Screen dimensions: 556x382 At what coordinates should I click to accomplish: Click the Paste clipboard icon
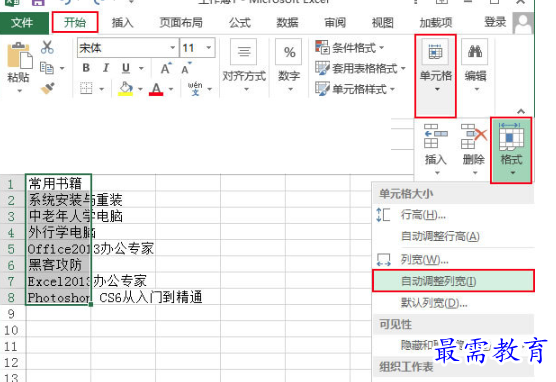[19, 55]
